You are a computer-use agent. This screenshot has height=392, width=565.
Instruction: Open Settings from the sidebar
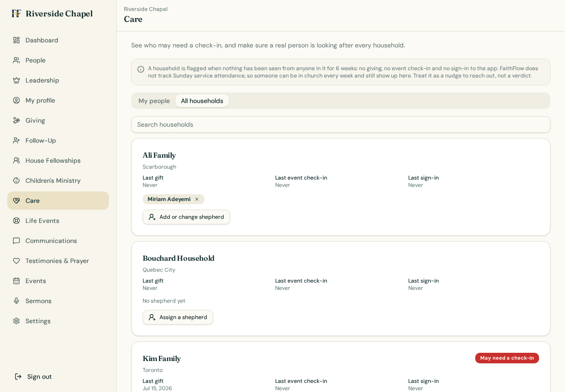point(58,321)
